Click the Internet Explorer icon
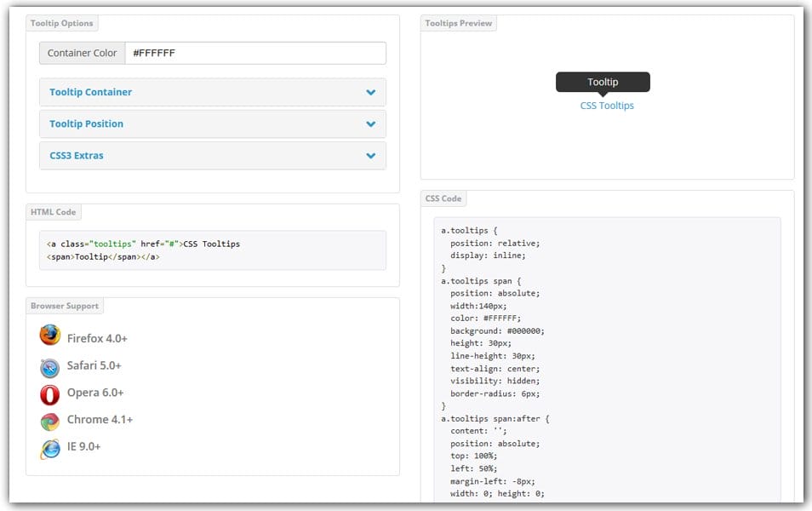Screen dimensions: 812x511 (x=50, y=448)
